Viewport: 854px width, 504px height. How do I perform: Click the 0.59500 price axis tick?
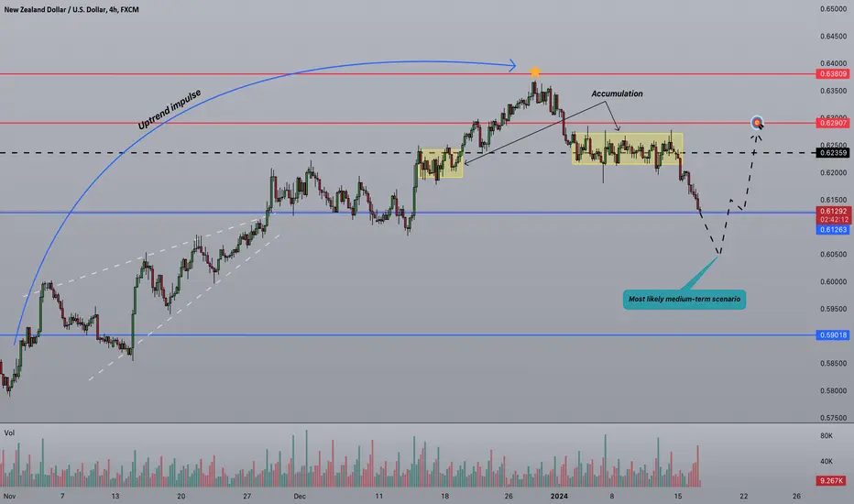point(833,309)
